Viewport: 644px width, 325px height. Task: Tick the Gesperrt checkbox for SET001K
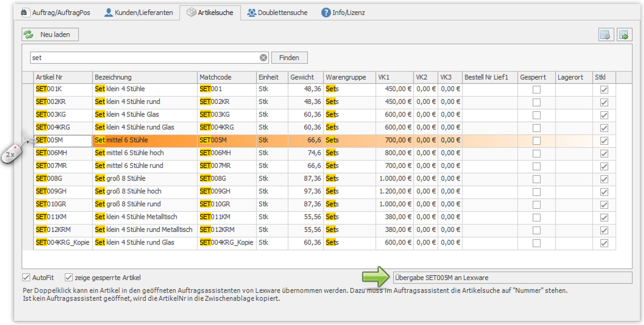point(536,89)
